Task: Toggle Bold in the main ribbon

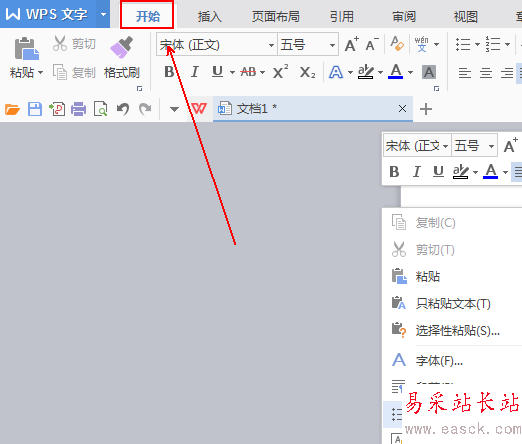Action: [x=169, y=72]
